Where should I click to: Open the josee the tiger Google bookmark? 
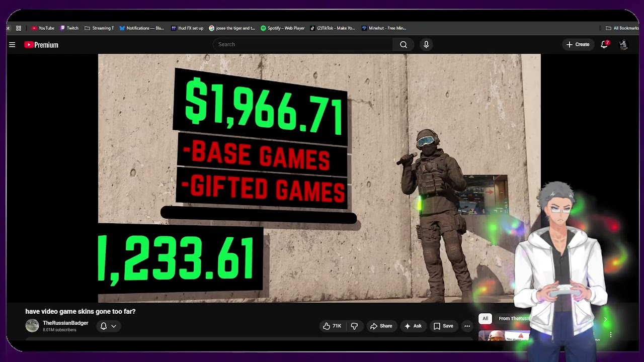[x=232, y=28]
